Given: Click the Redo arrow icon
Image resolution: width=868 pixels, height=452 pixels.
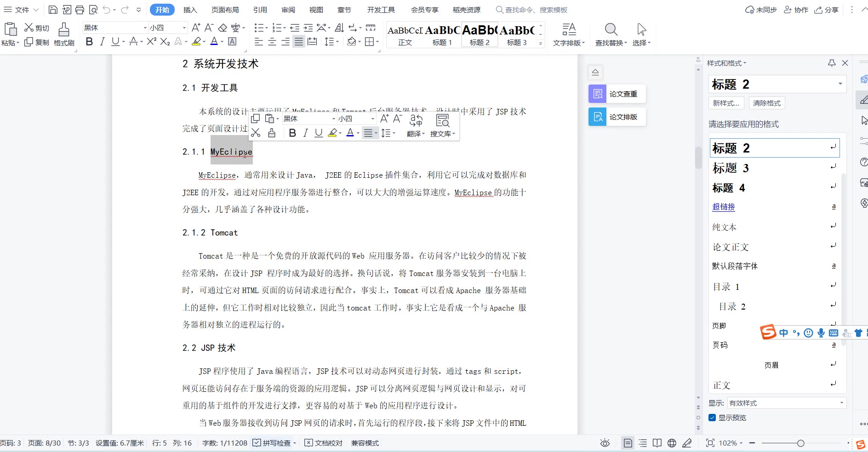Looking at the screenshot, I should click(125, 10).
